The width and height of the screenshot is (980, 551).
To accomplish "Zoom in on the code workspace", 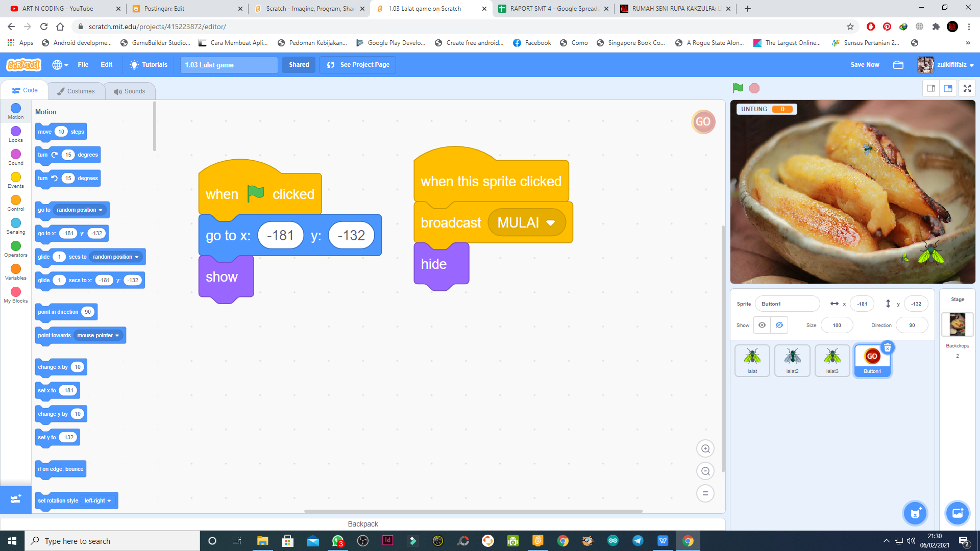I will point(705,448).
